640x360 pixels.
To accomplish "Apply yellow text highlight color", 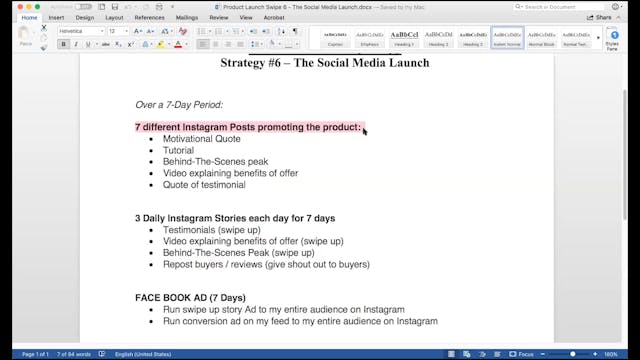I will coord(160,44).
